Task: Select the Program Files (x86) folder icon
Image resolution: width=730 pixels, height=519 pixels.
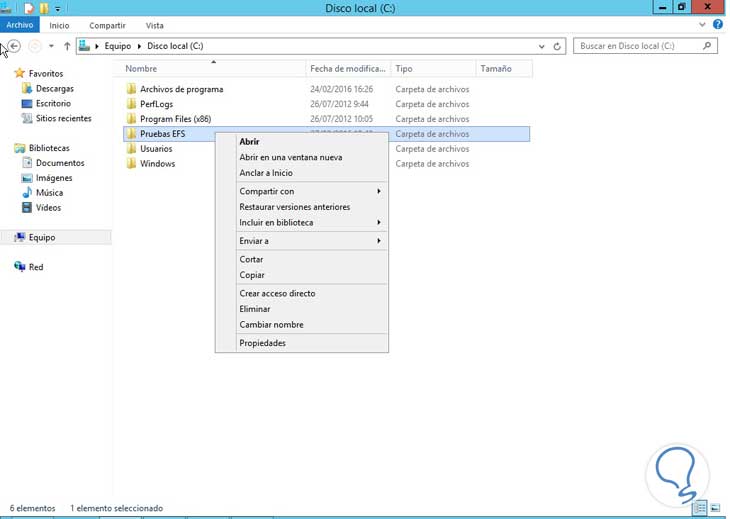Action: pyautogui.click(x=132, y=119)
